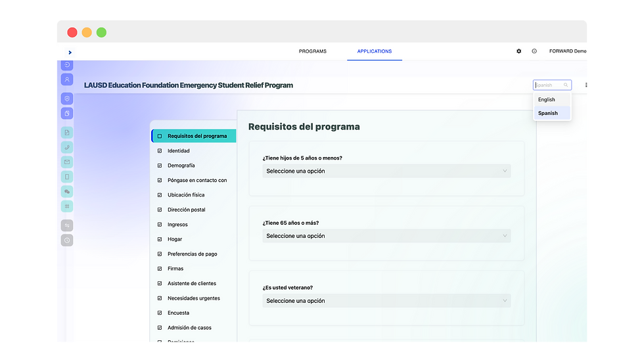The image size is (644, 362).
Task: Toggle checkbox beside Ingresos
Action: (x=160, y=225)
